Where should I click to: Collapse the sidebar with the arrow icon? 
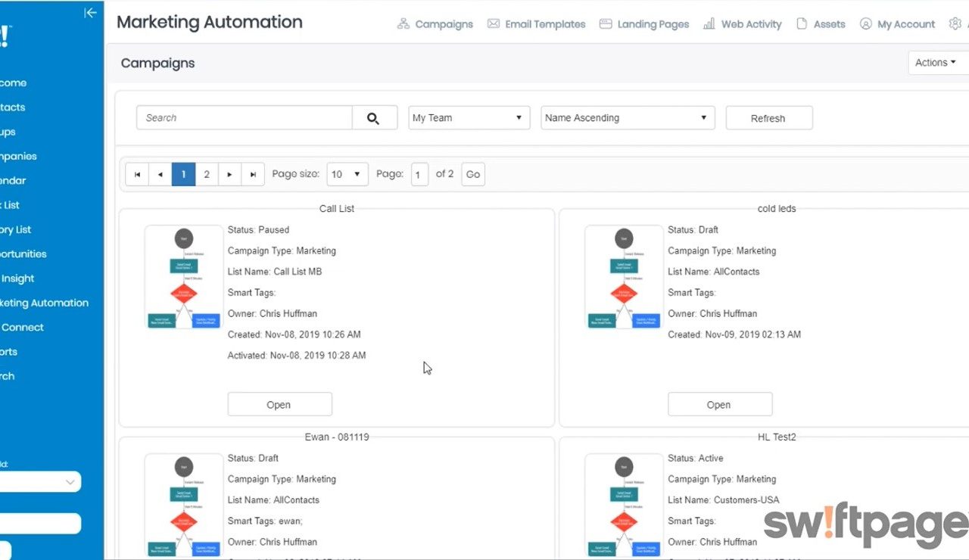coord(90,13)
